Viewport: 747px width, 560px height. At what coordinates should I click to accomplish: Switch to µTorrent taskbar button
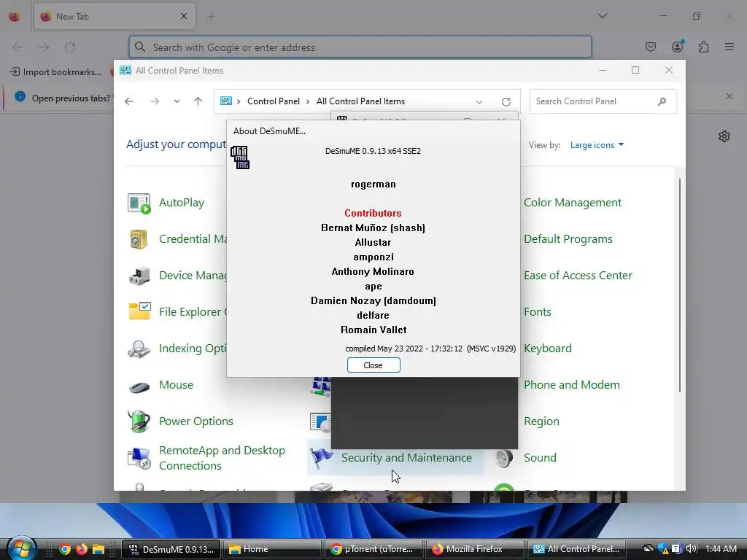(373, 550)
